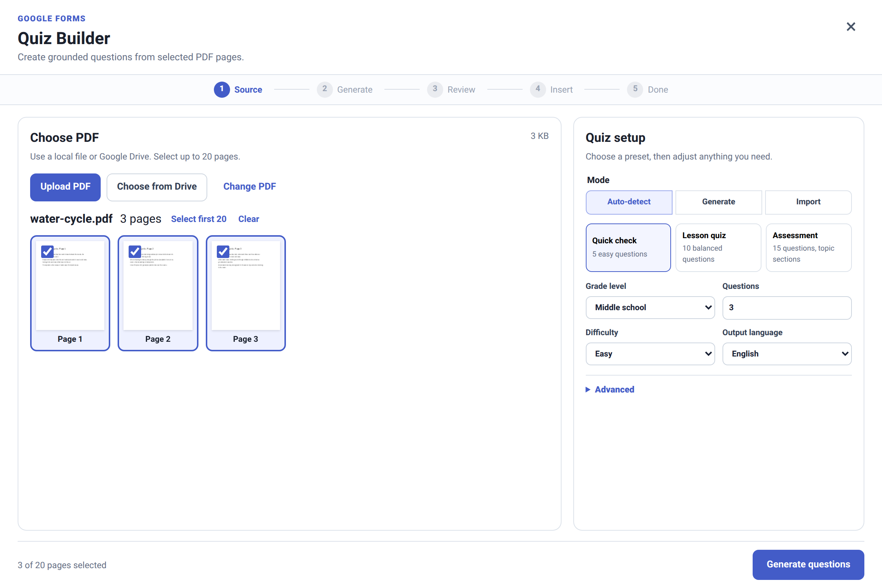
Task: Click the Generate questions button
Action: click(808, 564)
